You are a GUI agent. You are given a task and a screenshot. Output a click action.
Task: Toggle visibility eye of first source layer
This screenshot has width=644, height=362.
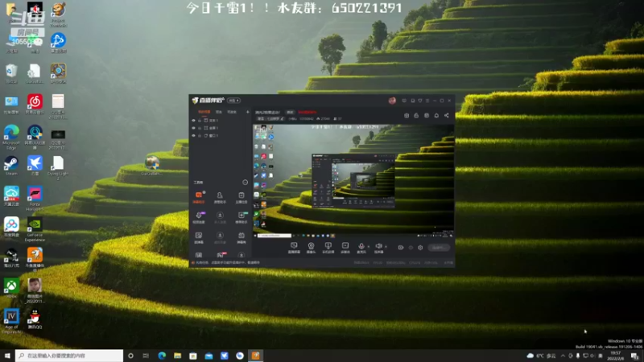tap(193, 120)
